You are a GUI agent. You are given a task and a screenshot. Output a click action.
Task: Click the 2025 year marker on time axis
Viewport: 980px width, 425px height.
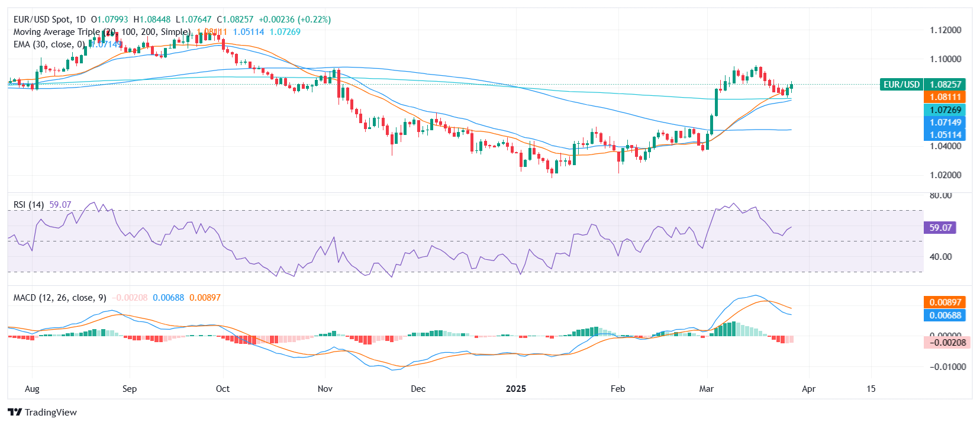tap(515, 389)
